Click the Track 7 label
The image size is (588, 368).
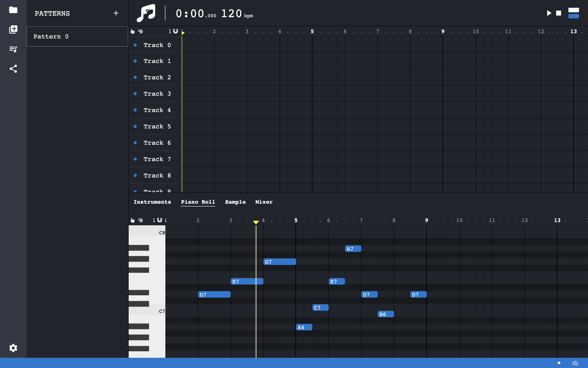157,159
